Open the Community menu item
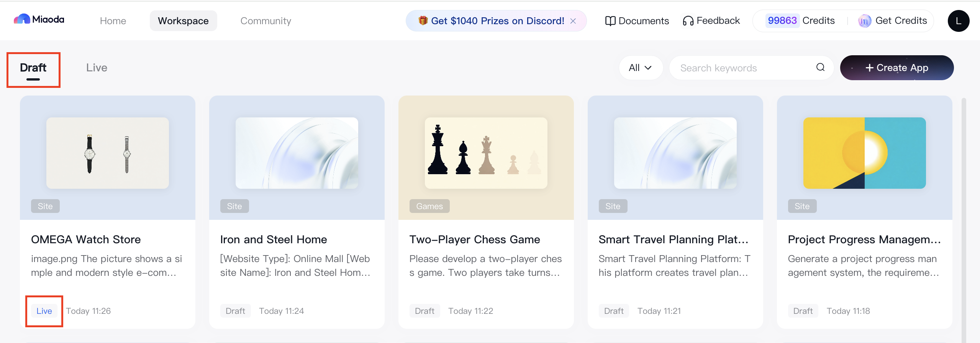Screen dimensions: 980x343 [265, 21]
